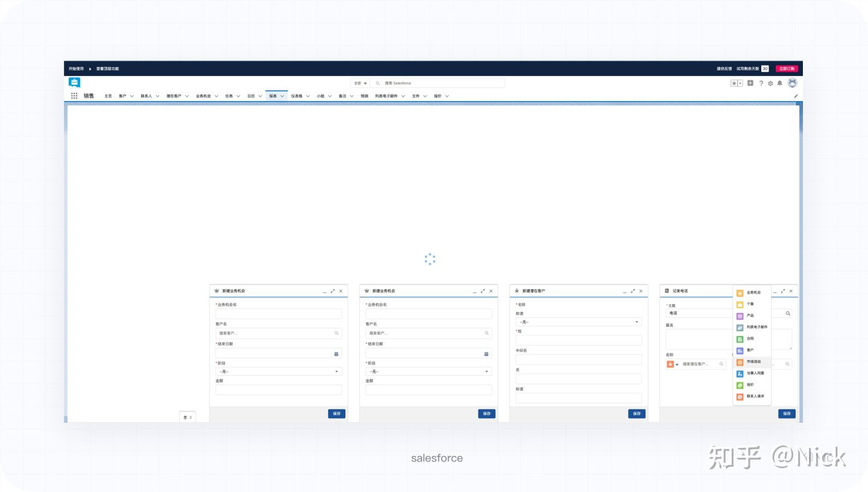Click the 姓 input field
Viewport: 868px width, 492px height.
tap(579, 340)
